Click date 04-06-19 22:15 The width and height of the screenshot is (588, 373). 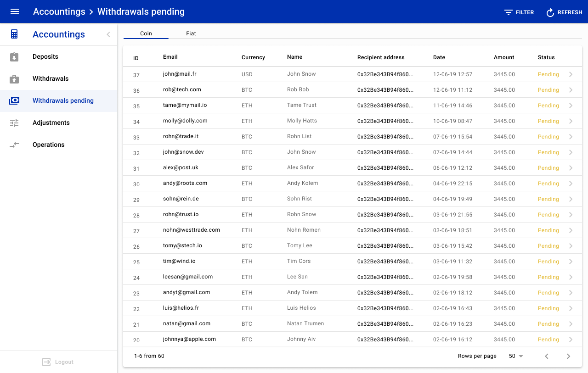point(452,184)
